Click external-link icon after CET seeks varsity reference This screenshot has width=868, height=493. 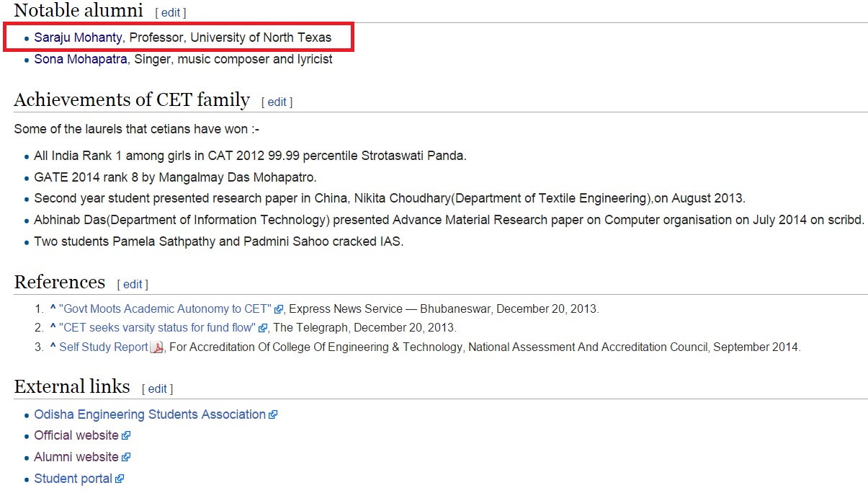point(263,328)
